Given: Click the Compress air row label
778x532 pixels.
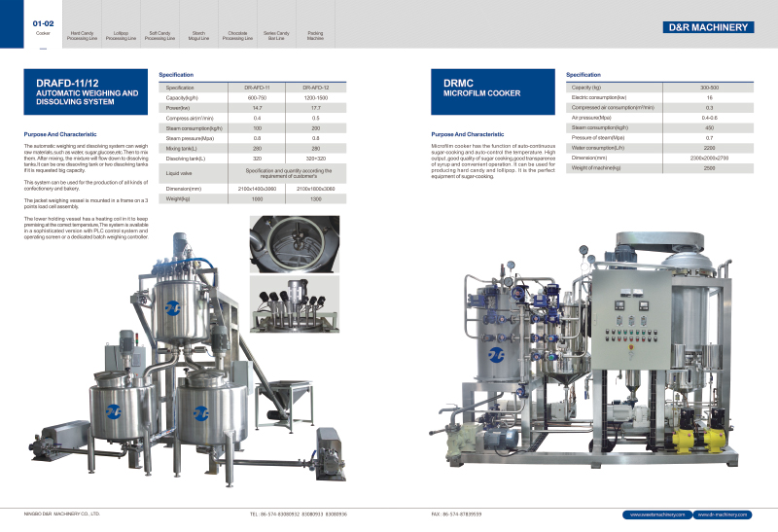Looking at the screenshot, I should (190, 118).
